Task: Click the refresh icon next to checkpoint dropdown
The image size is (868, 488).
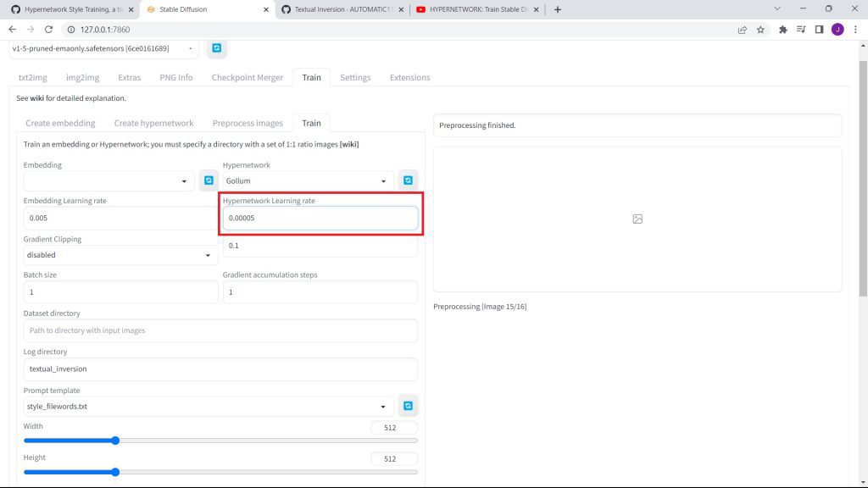Action: tap(217, 48)
